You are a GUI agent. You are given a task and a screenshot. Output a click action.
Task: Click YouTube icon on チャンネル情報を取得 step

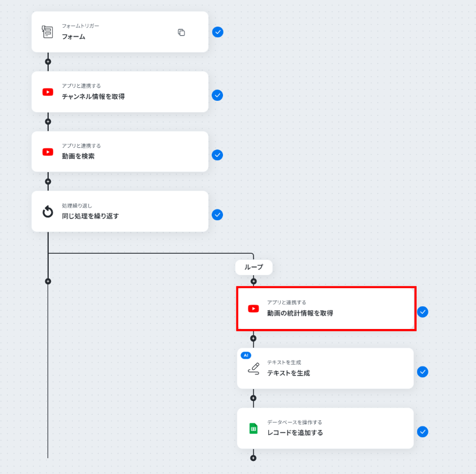(48, 92)
